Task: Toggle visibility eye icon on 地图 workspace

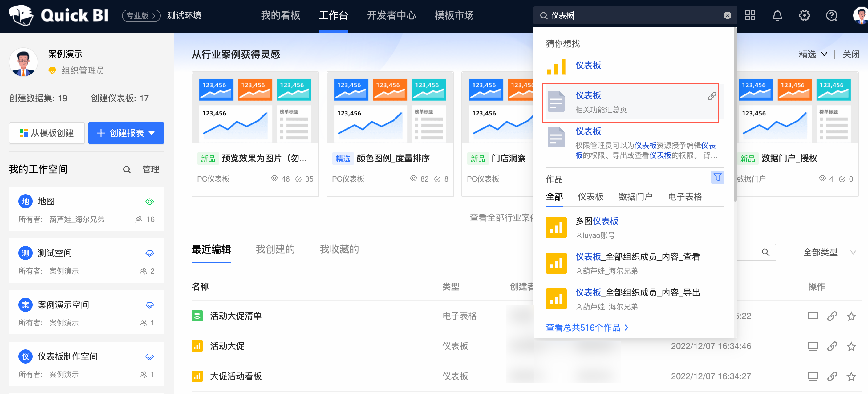Action: [150, 201]
